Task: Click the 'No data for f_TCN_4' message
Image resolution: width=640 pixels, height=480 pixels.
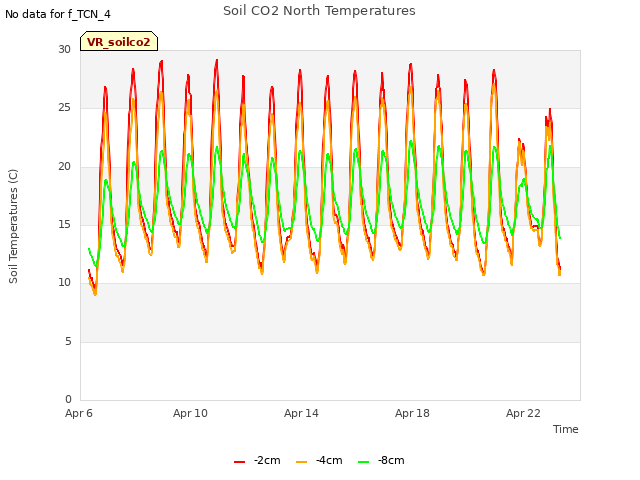Action: (x=58, y=14)
